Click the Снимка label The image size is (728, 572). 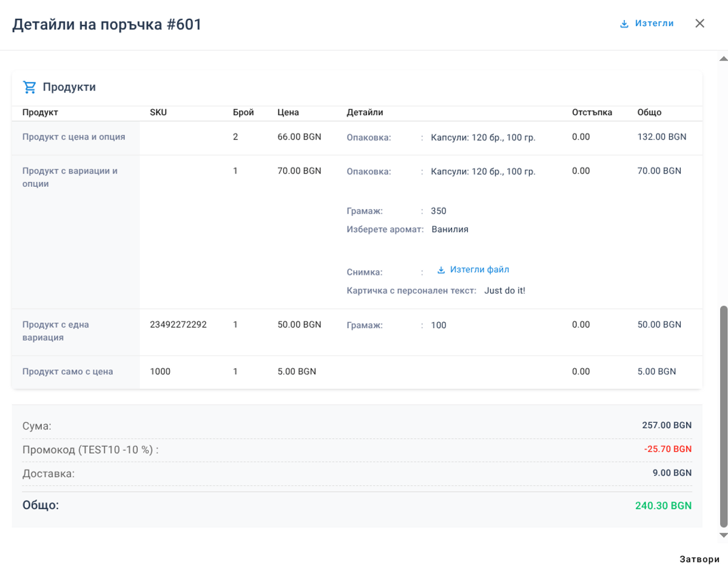tap(365, 272)
